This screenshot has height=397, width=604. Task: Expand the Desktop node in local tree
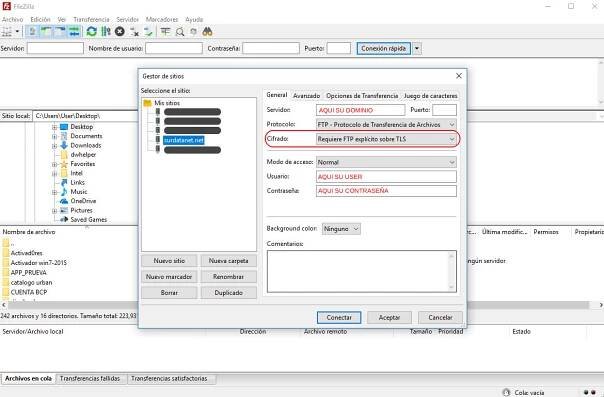pyautogui.click(x=54, y=127)
